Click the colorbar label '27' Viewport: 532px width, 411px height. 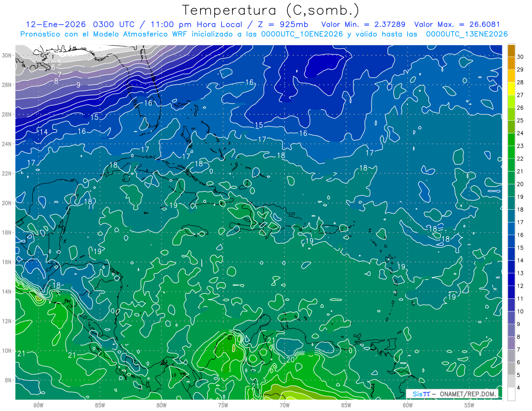(520, 95)
